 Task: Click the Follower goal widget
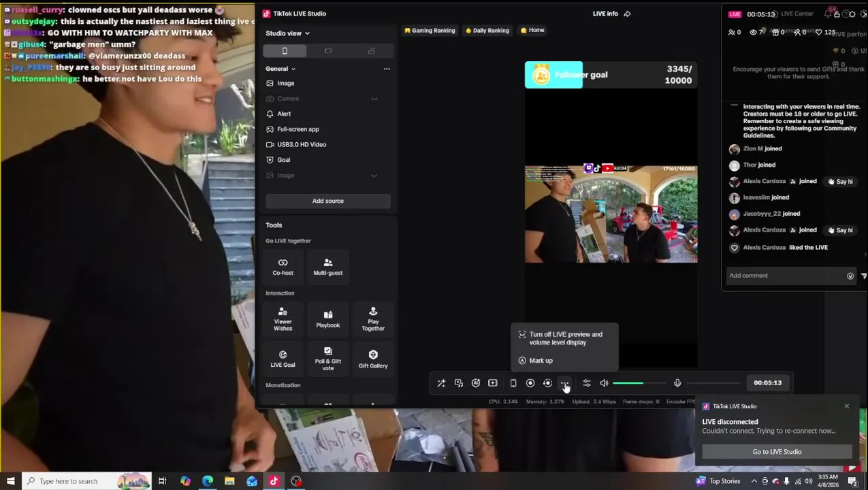click(x=611, y=75)
